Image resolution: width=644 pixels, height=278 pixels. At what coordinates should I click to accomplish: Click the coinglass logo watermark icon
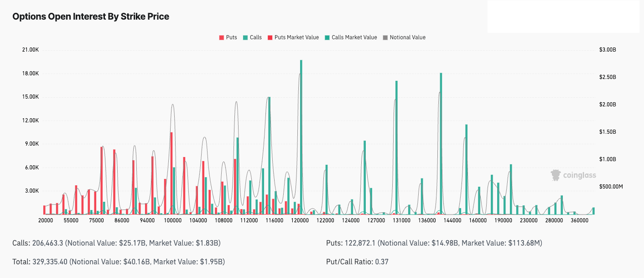point(556,175)
